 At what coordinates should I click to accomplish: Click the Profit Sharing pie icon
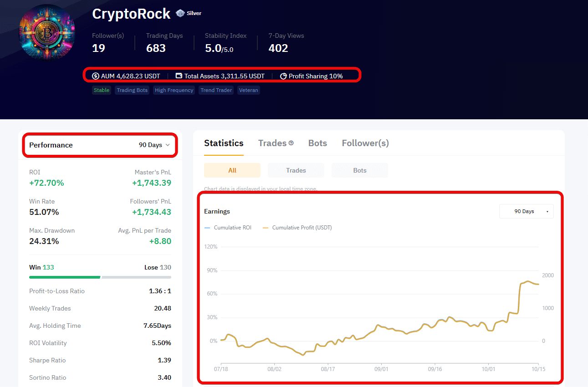pyautogui.click(x=283, y=76)
